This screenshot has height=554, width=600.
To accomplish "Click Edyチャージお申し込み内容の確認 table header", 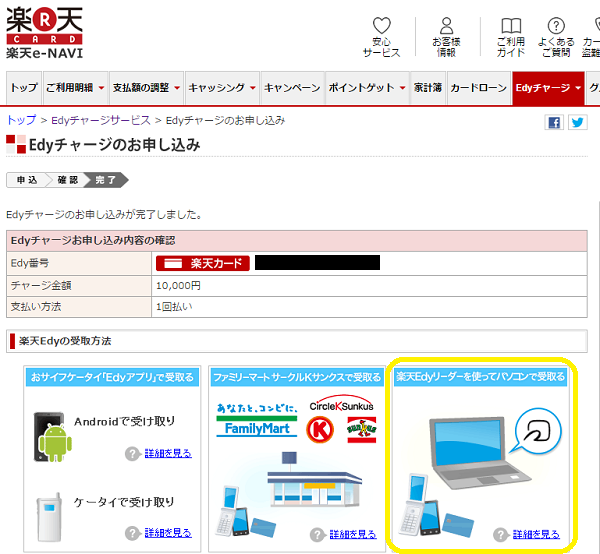I will pyautogui.click(x=297, y=241).
